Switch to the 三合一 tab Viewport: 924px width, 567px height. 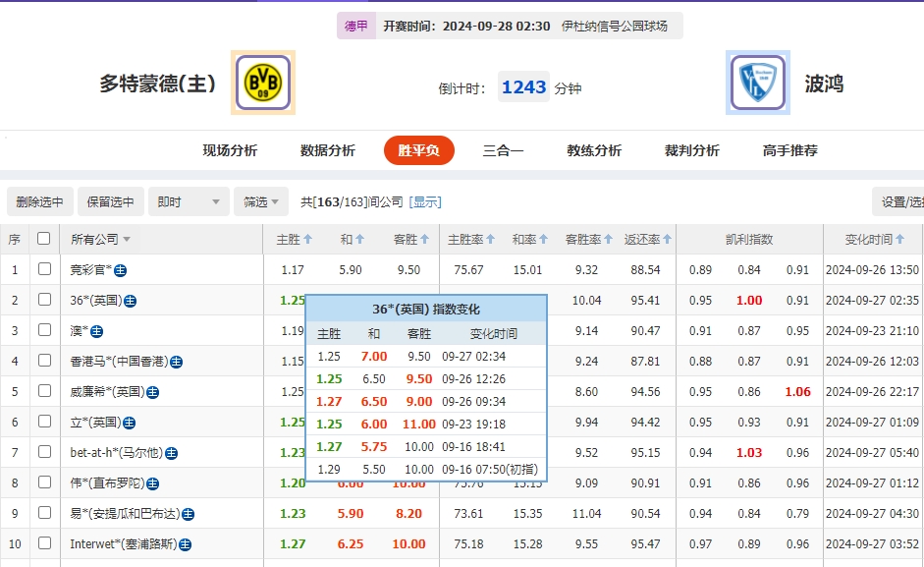click(x=503, y=150)
